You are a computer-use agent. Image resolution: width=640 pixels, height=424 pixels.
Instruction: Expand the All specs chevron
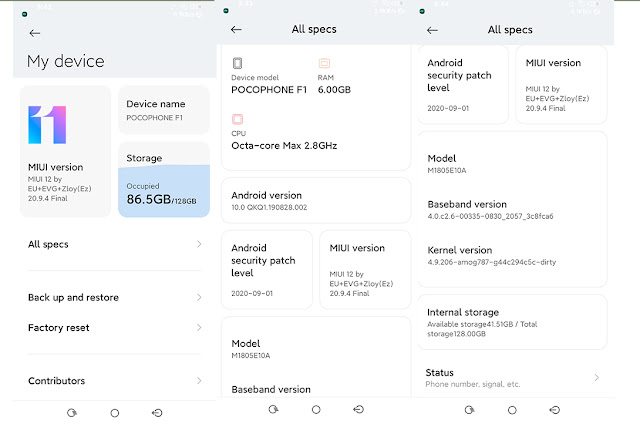click(199, 244)
